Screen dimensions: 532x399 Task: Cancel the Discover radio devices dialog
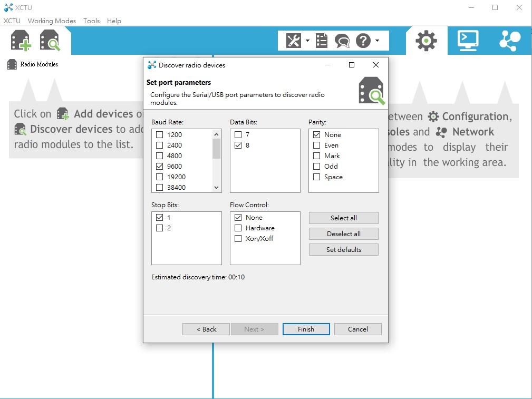[358, 329]
